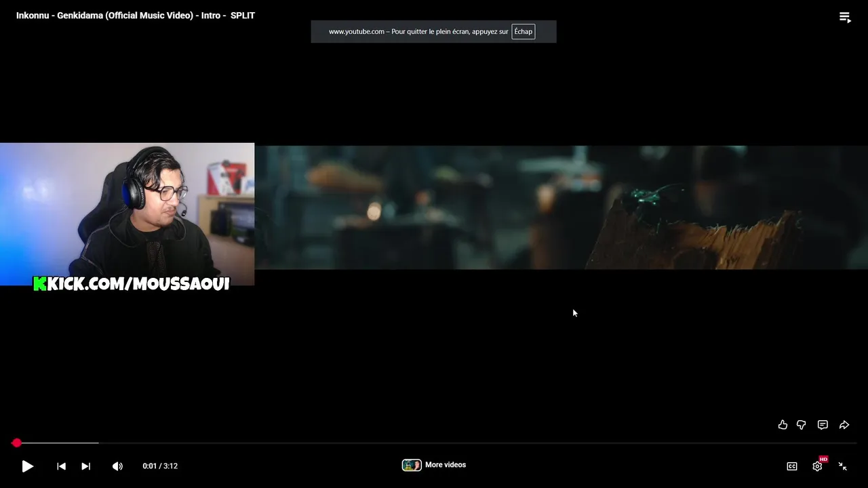Image resolution: width=868 pixels, height=488 pixels.
Task: Click the More videos thumbnail icon
Action: pyautogui.click(x=412, y=465)
